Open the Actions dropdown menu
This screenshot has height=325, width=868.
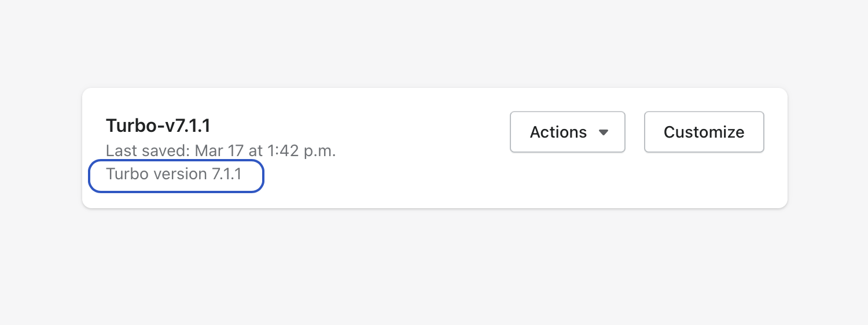click(x=567, y=132)
